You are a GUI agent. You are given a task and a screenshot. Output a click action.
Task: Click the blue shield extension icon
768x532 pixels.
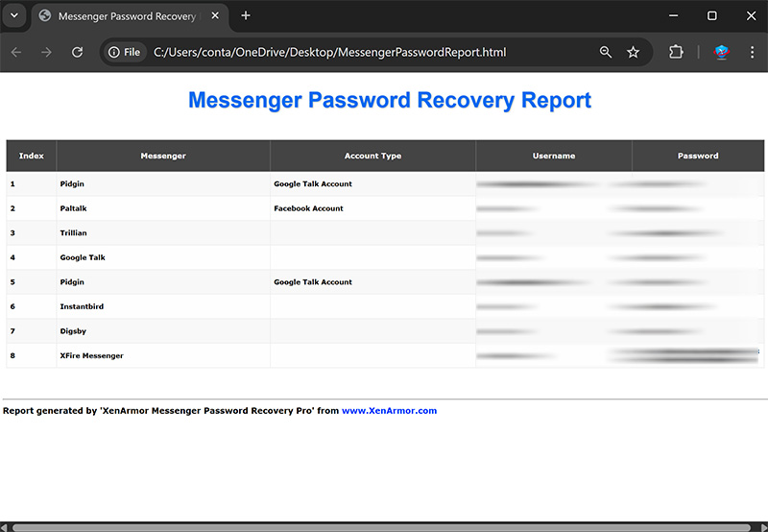pos(722,53)
